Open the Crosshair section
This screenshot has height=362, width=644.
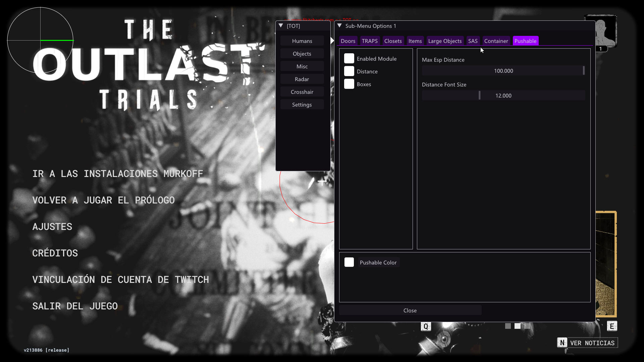pos(302,92)
